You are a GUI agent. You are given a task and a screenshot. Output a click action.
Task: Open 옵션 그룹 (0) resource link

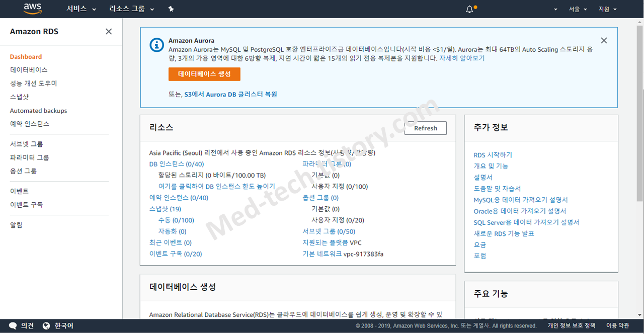pos(320,198)
